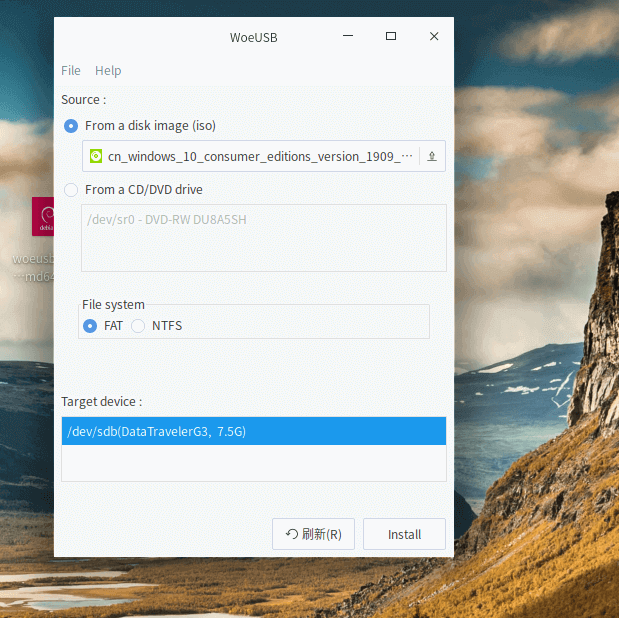
Task: Click the empty row in the target device list
Action: [x=253, y=463]
